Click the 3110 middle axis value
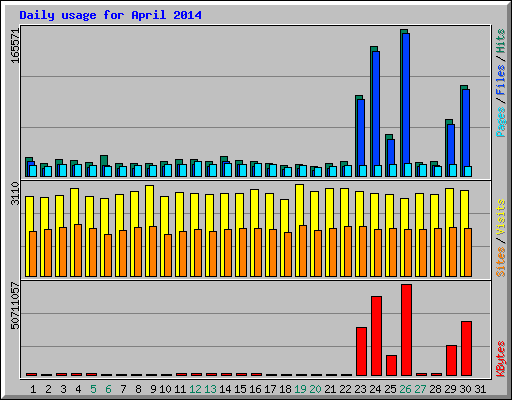512x400 pixels. pyautogui.click(x=15, y=194)
